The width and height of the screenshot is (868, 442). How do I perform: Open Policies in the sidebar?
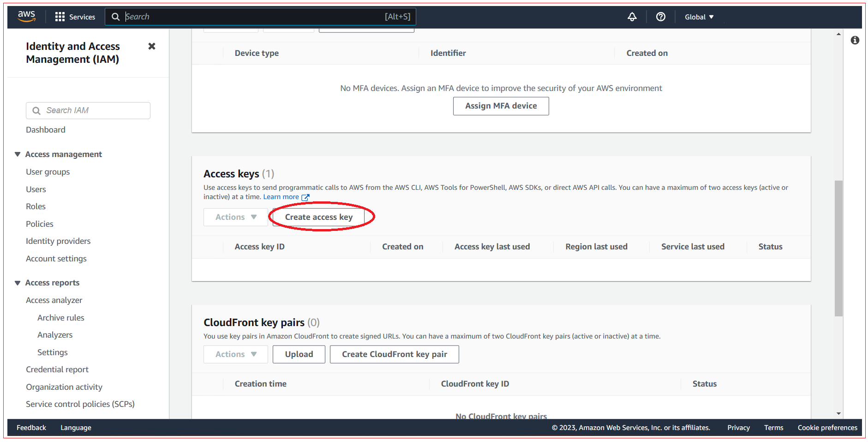click(x=40, y=224)
